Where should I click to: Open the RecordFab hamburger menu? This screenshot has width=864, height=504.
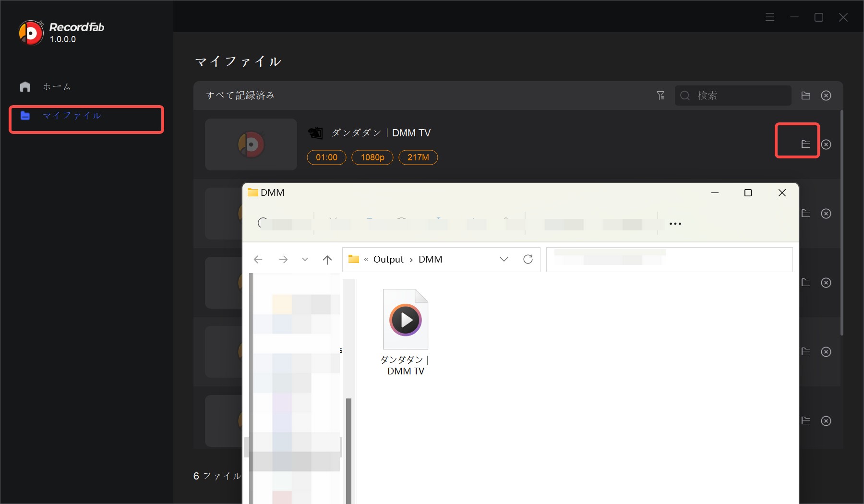coord(770,17)
